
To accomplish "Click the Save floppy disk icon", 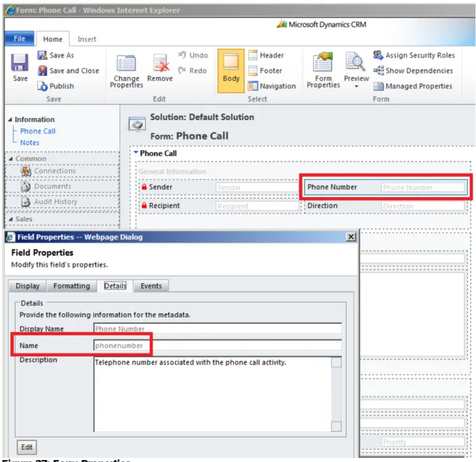I will pos(20,62).
